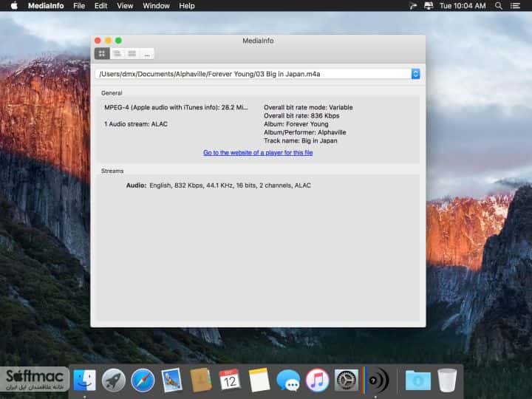Viewport: 532px width, 399px height.
Task: Open the Mail stamp icon in dock
Action: click(x=171, y=381)
